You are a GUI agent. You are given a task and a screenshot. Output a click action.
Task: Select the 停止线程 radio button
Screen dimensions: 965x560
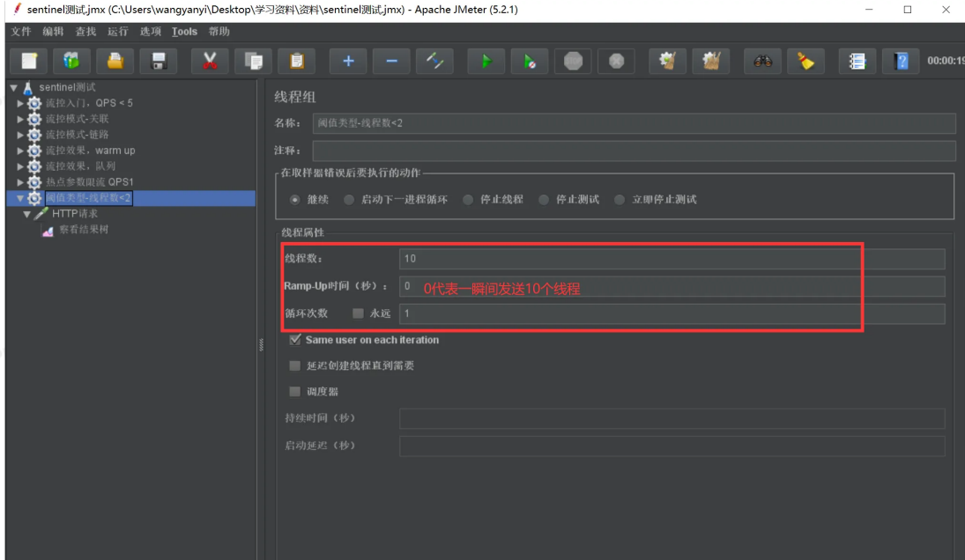click(468, 199)
